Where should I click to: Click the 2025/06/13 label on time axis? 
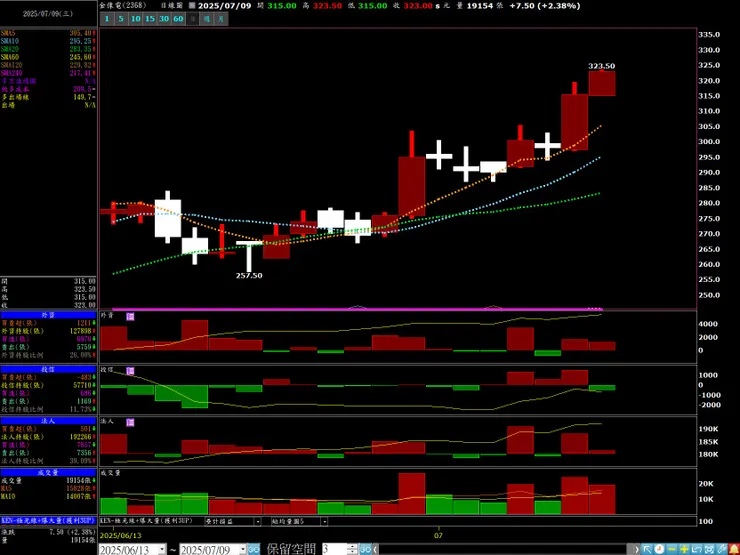tap(120, 536)
